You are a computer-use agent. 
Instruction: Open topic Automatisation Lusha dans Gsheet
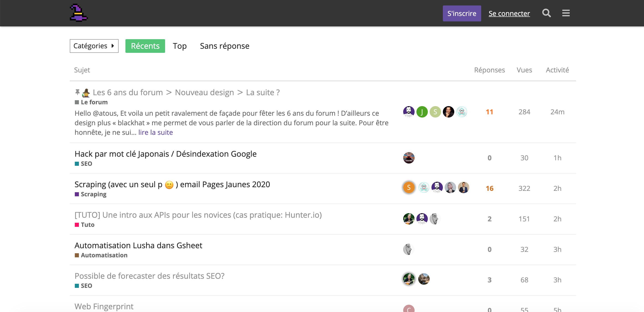(x=138, y=245)
